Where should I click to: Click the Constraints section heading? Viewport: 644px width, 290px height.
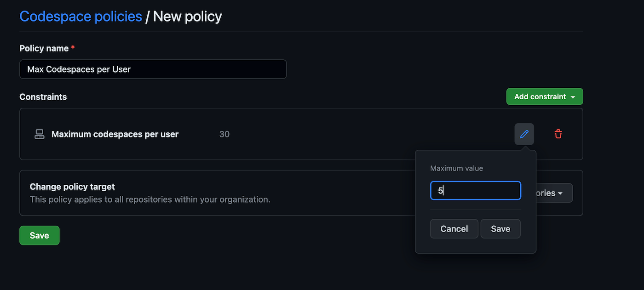click(43, 97)
